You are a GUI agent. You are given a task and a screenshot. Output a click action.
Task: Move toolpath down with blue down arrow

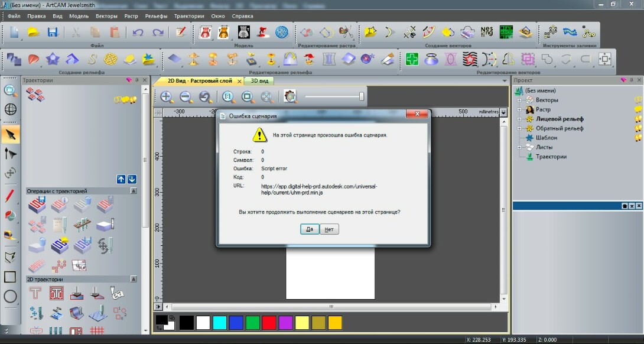[x=132, y=179]
